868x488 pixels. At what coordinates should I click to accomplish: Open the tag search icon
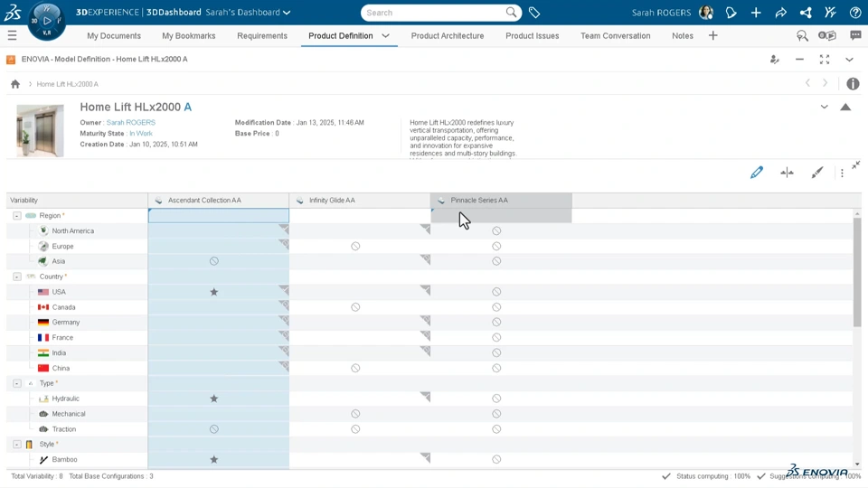[x=534, y=12]
